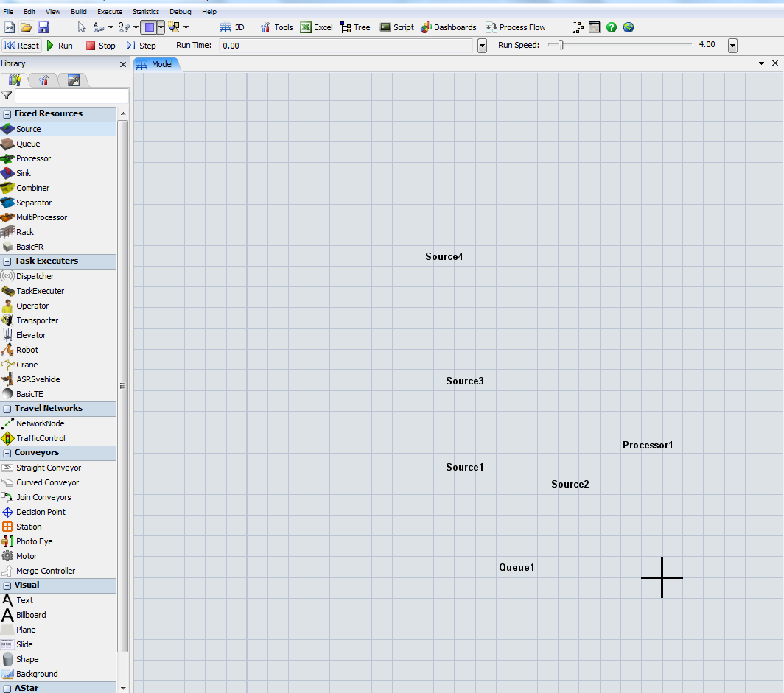
Task: Collapse the Fixed Resources section
Action: pos(7,114)
